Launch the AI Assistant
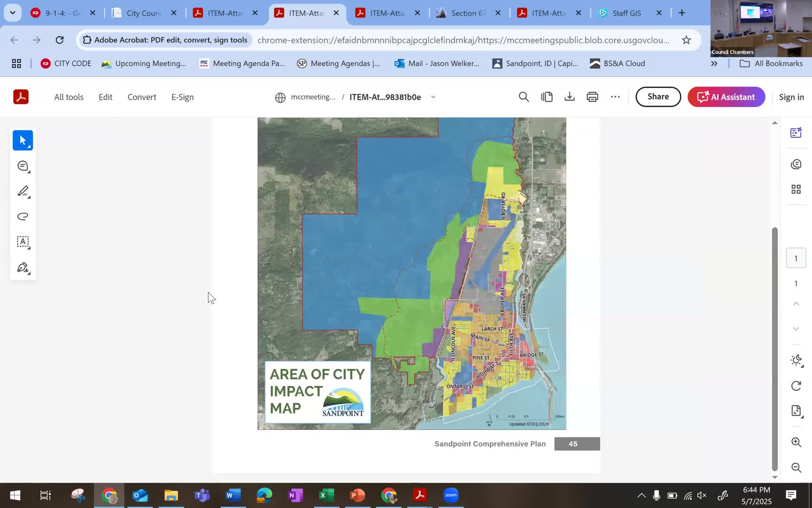Viewport: 812px width, 508px height. point(726,97)
